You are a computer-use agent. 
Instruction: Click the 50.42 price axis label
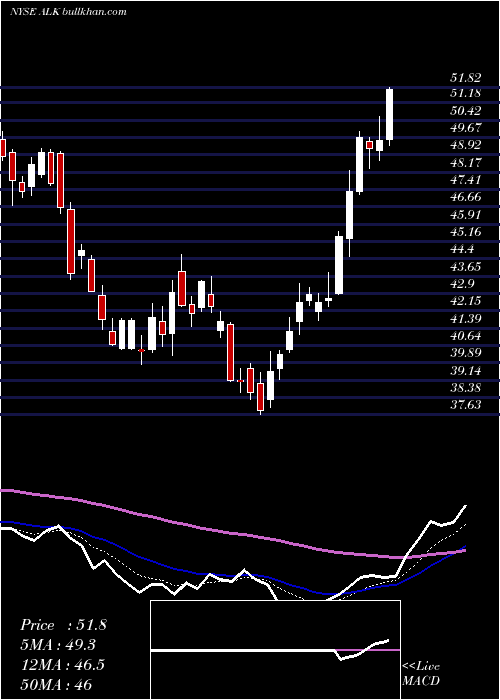(466, 111)
